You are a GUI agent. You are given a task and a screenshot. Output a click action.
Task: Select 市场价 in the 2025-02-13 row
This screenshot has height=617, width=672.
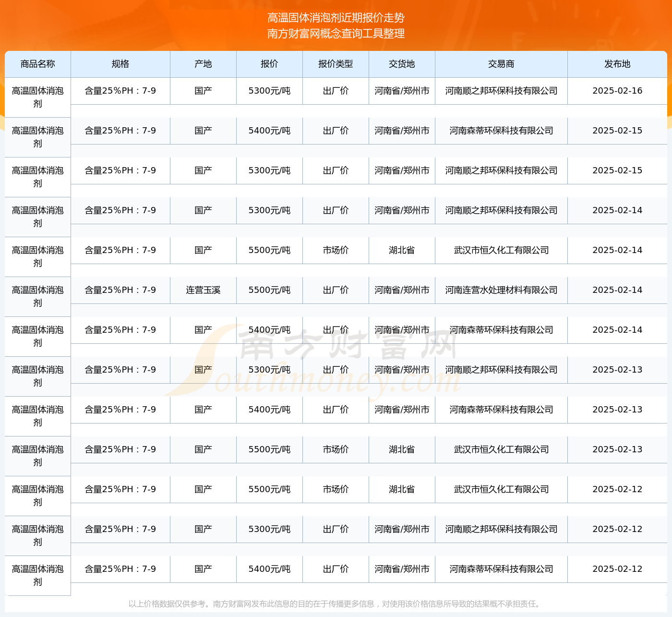tap(336, 449)
